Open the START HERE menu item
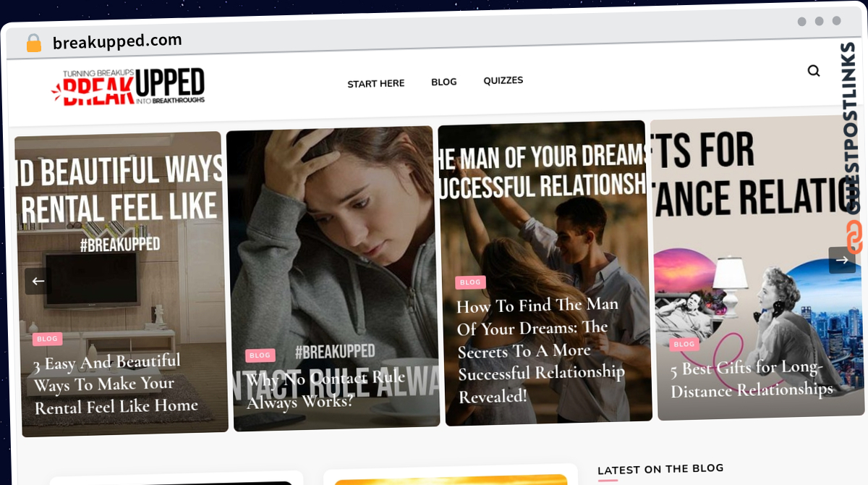The height and width of the screenshot is (485, 868). [x=376, y=84]
